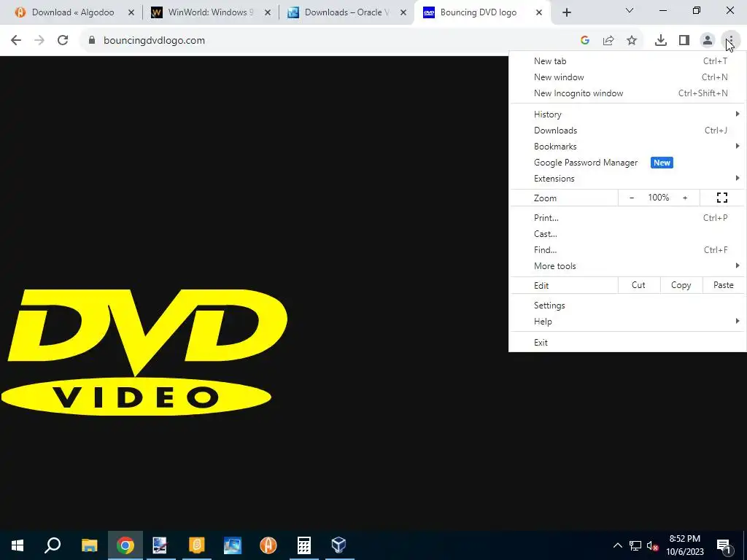Close the Bouncing DVD logo tab

[539, 12]
